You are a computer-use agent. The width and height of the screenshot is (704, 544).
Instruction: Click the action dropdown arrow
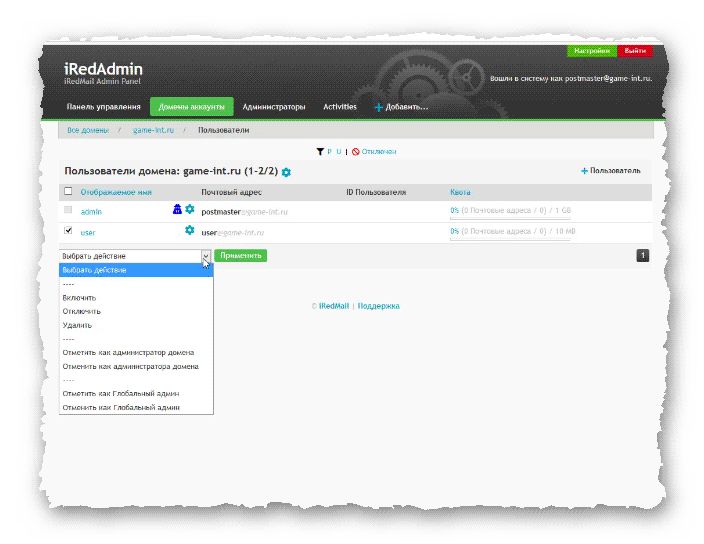[206, 256]
